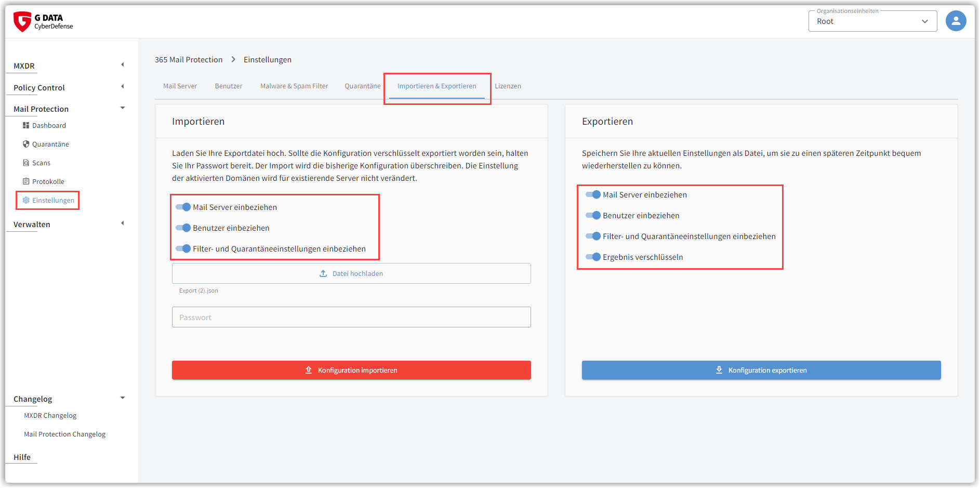Screen dimensions: 980x488
Task: Open the Quarantäne tab
Action: (363, 86)
